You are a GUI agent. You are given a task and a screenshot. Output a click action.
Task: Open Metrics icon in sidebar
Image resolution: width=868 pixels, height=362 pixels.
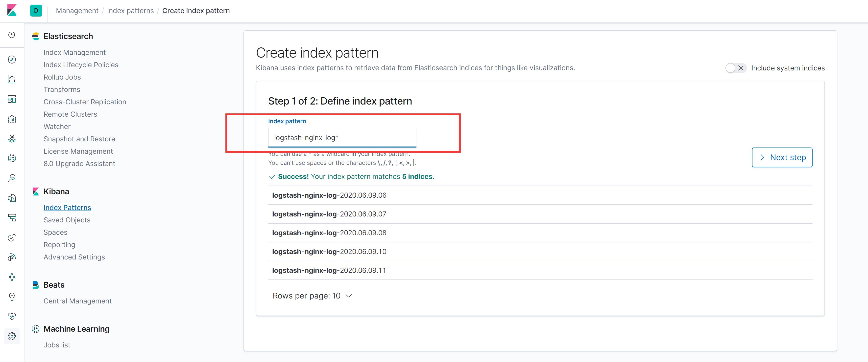[x=12, y=178]
